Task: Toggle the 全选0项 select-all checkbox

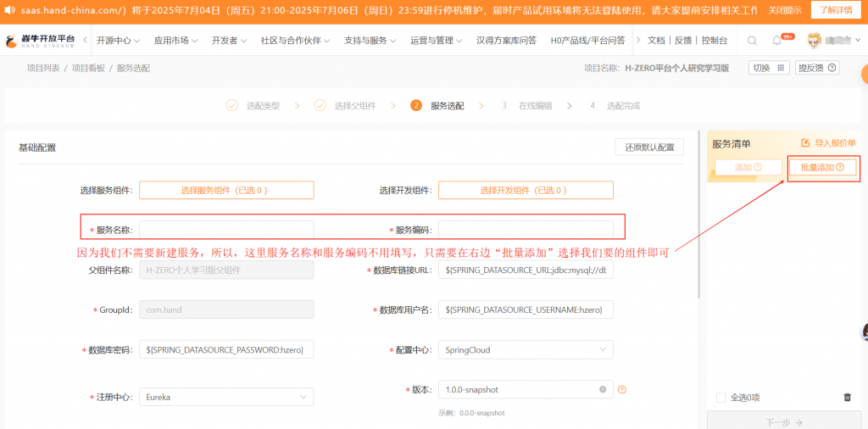Action: (x=721, y=398)
